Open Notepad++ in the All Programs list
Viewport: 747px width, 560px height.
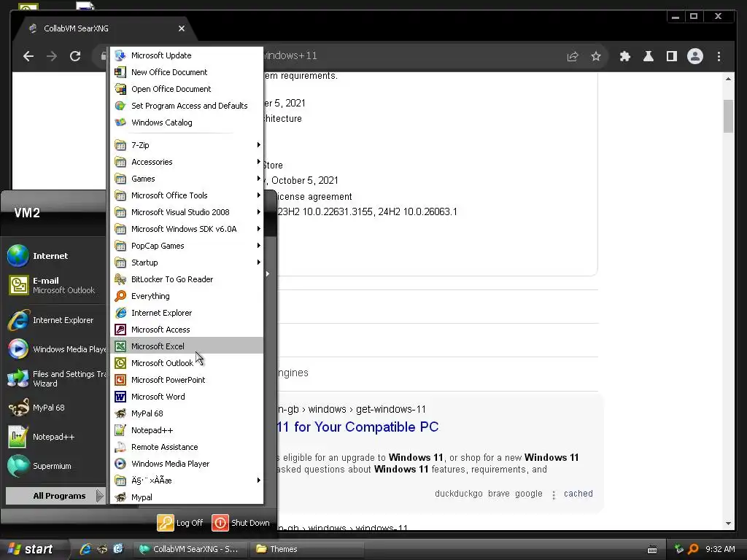(x=186, y=430)
